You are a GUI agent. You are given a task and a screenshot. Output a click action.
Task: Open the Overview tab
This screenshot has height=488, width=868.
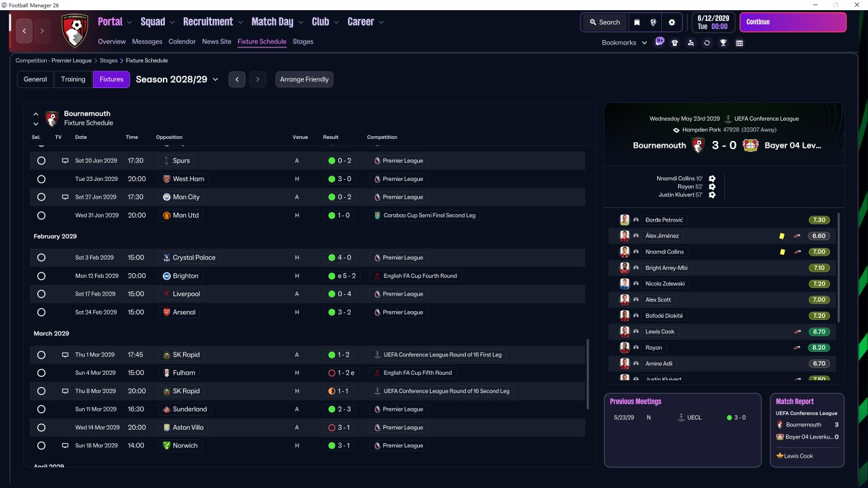pos(112,41)
